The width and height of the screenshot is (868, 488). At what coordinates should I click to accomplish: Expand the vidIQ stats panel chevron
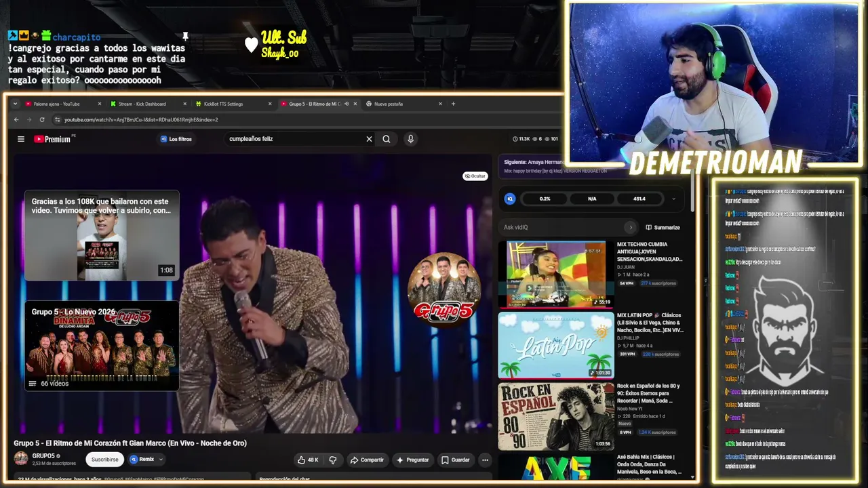pyautogui.click(x=673, y=199)
